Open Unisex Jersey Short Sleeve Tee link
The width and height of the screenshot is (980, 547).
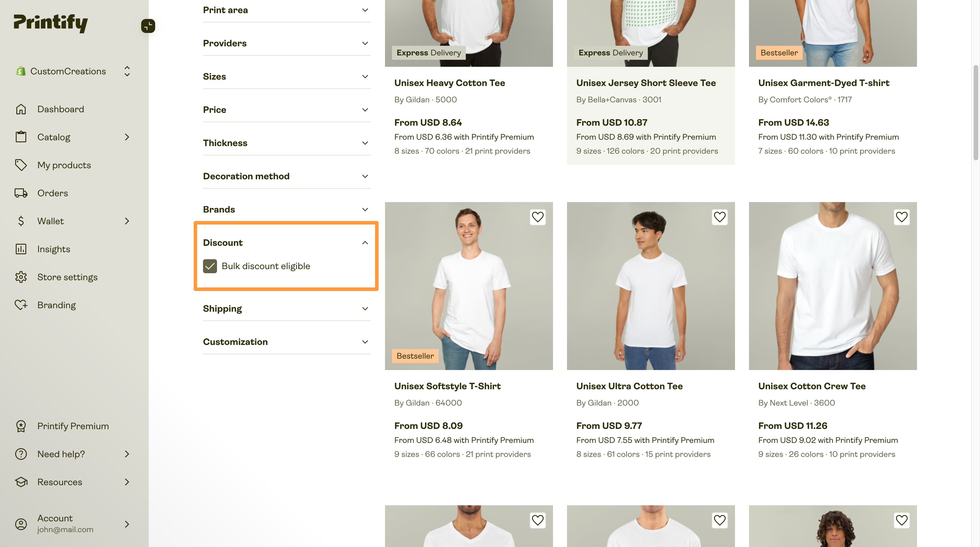(x=645, y=83)
